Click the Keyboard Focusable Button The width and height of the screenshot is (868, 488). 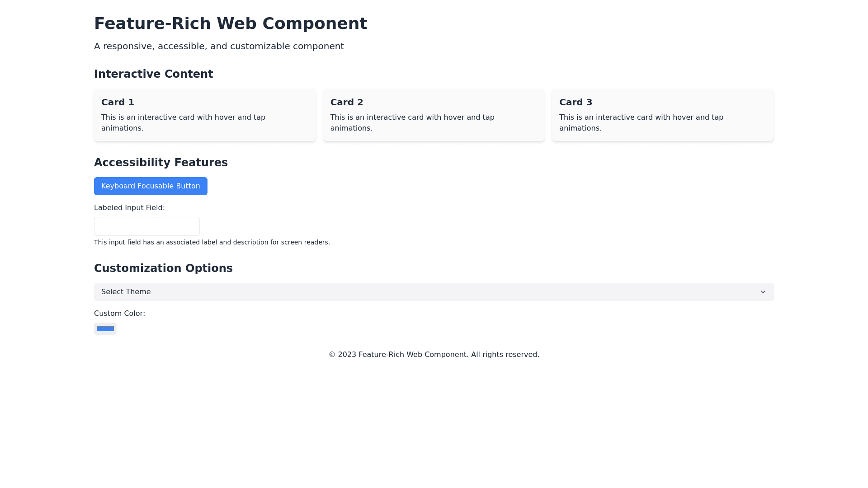tap(151, 186)
